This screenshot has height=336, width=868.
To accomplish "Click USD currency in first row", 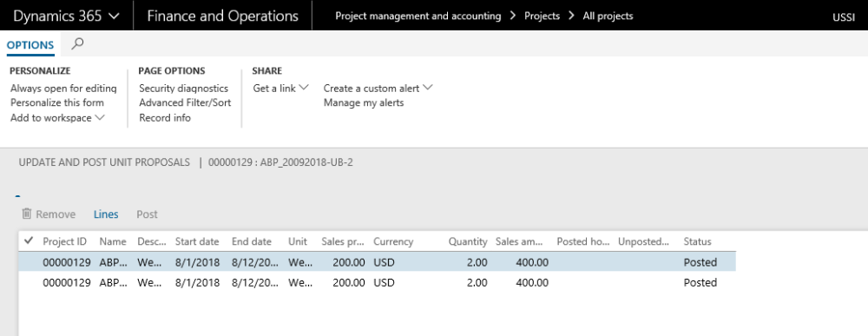I will (x=385, y=262).
